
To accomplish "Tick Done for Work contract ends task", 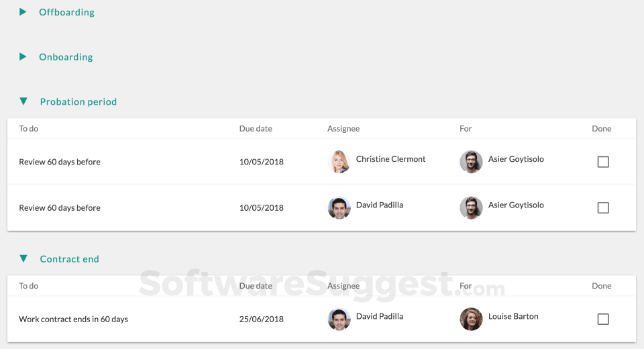I will pos(603,319).
